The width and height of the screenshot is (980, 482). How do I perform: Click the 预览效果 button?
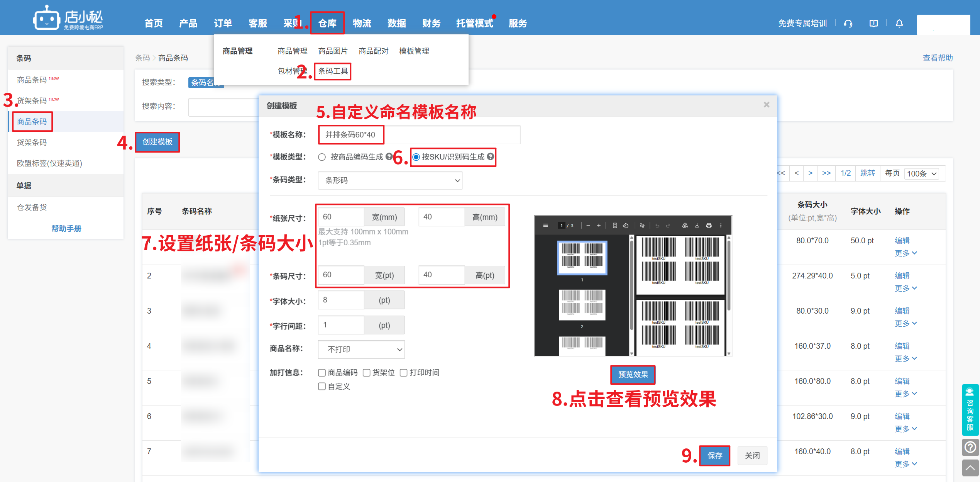633,375
